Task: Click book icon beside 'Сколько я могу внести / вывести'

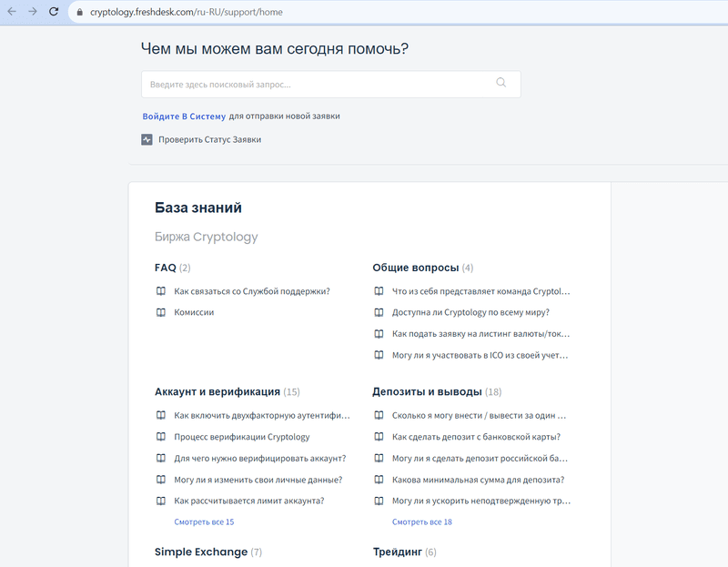Action: [x=379, y=415]
